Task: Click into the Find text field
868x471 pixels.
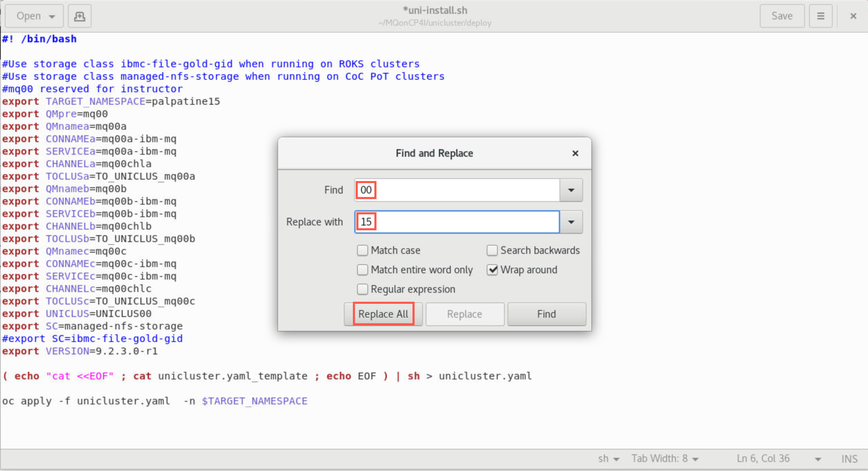Action: pyautogui.click(x=457, y=190)
